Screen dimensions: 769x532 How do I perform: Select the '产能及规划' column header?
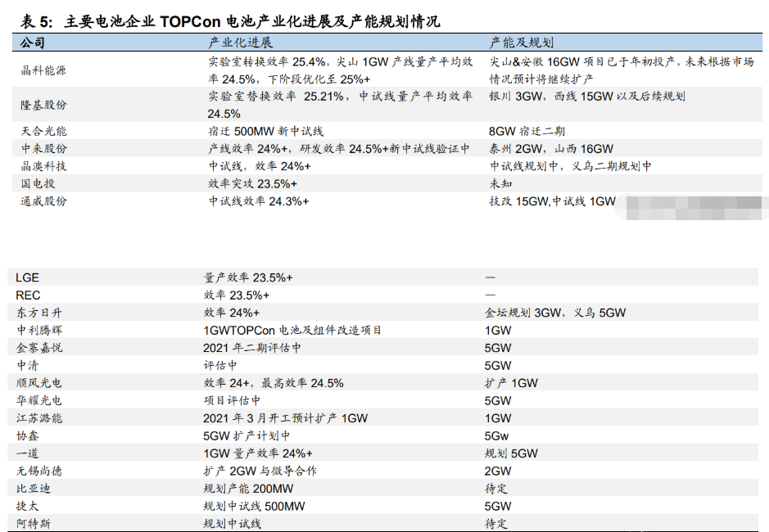coord(522,43)
